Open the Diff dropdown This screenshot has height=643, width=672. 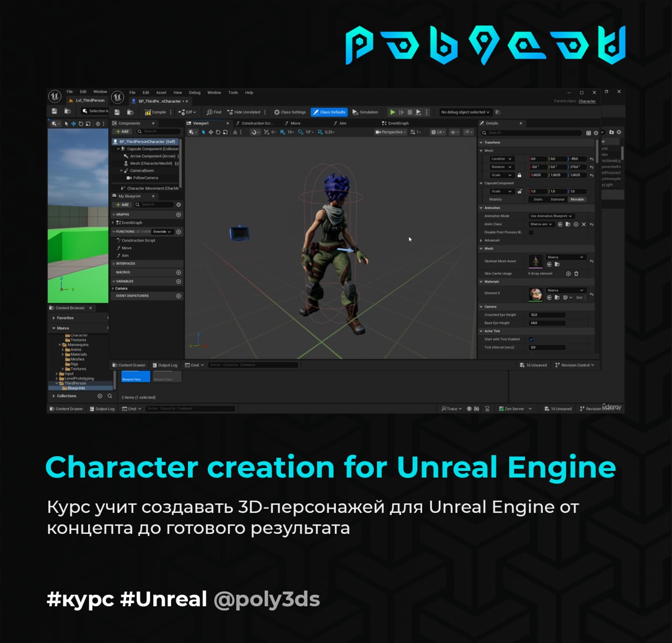(x=187, y=112)
